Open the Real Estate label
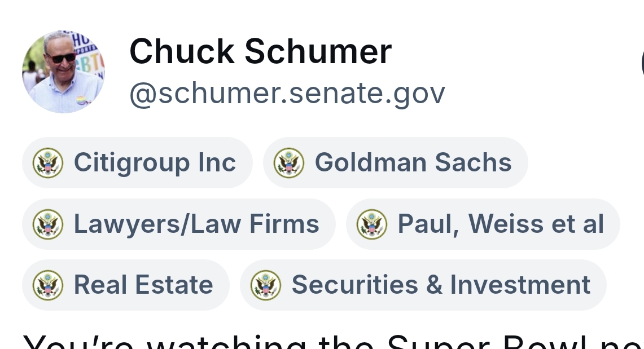The height and width of the screenshot is (349, 644). 143,285
